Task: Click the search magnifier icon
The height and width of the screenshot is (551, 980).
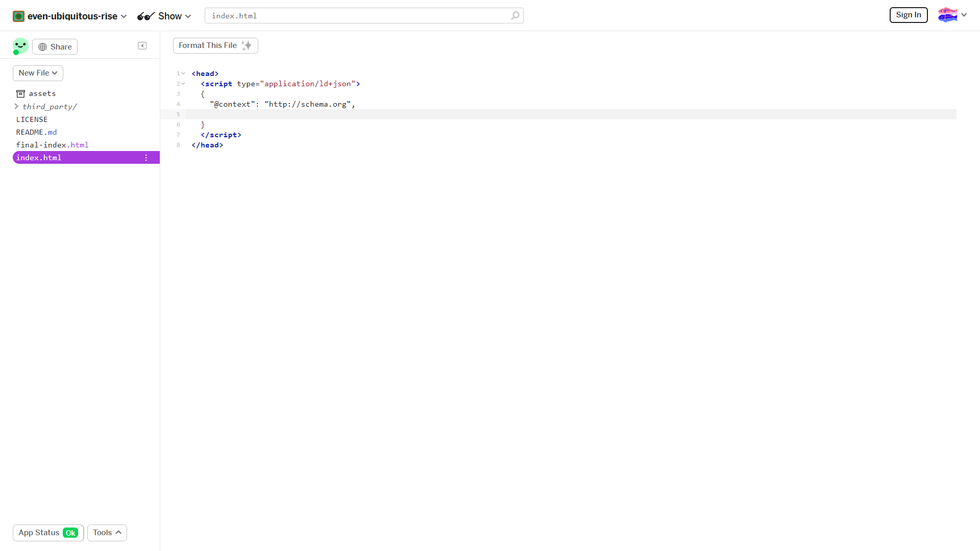Action: pyautogui.click(x=515, y=16)
